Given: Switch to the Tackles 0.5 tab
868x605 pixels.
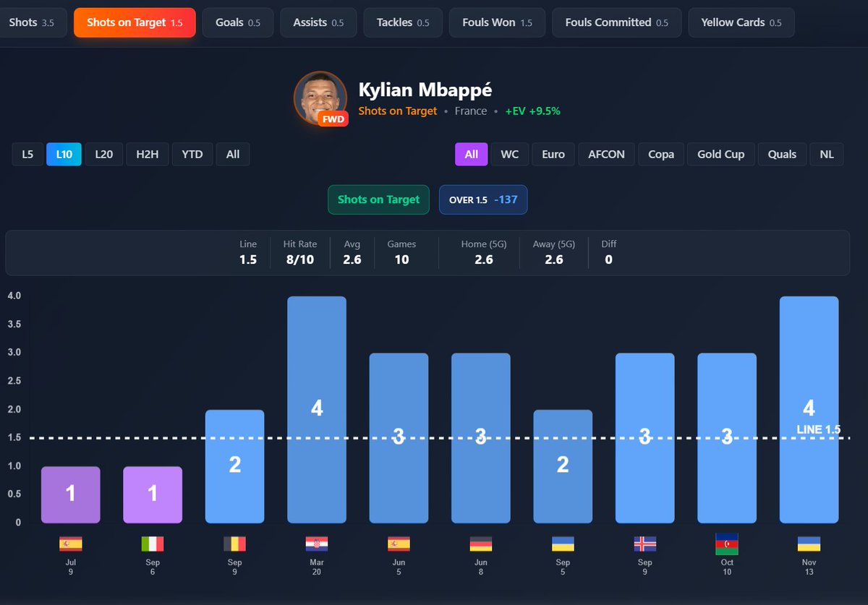Looking at the screenshot, I should click(x=403, y=22).
